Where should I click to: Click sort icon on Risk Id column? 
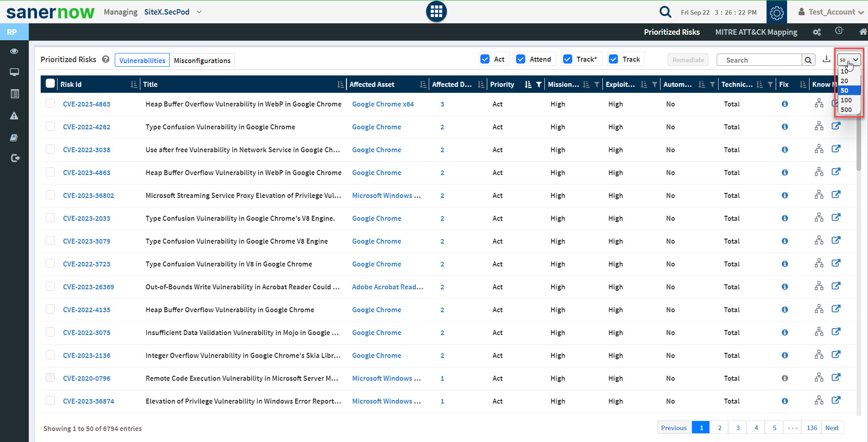pyautogui.click(x=133, y=85)
